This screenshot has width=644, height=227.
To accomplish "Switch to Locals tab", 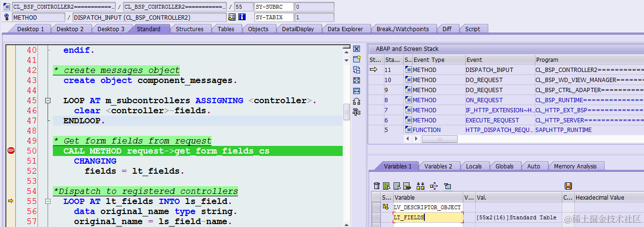I will click(x=473, y=166).
